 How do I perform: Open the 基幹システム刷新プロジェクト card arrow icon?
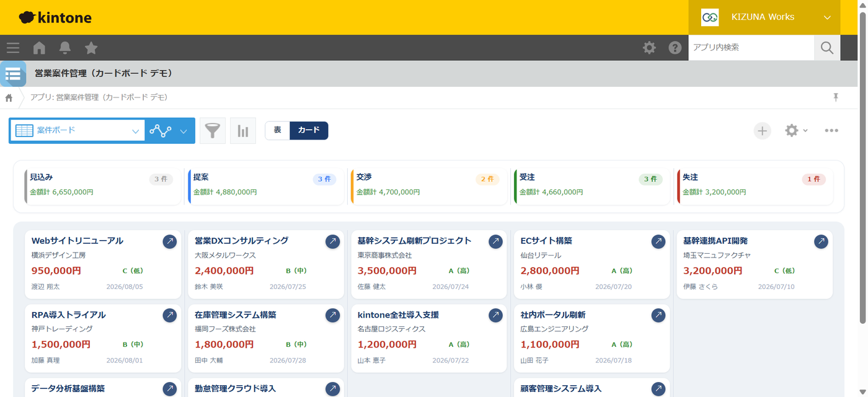496,242
